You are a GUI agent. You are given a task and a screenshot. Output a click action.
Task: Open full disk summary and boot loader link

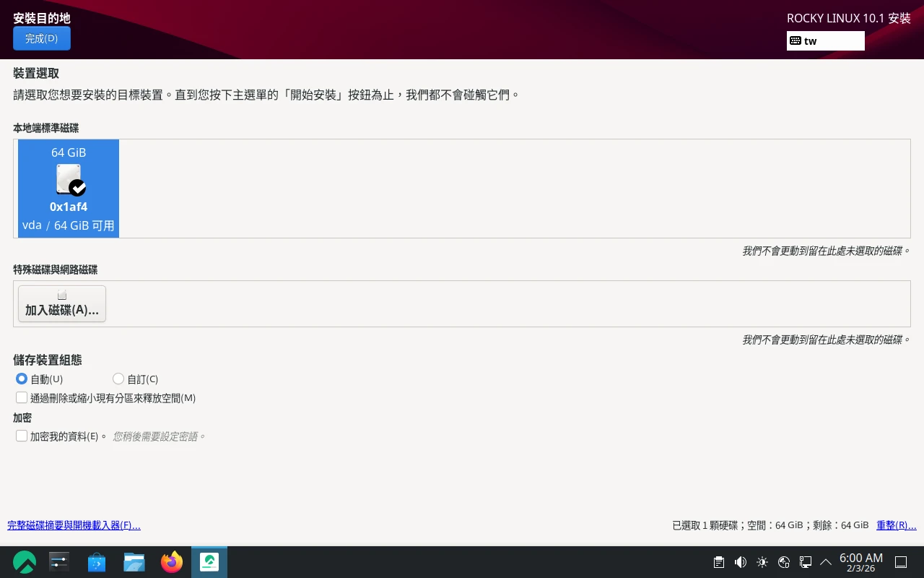pos(74,525)
